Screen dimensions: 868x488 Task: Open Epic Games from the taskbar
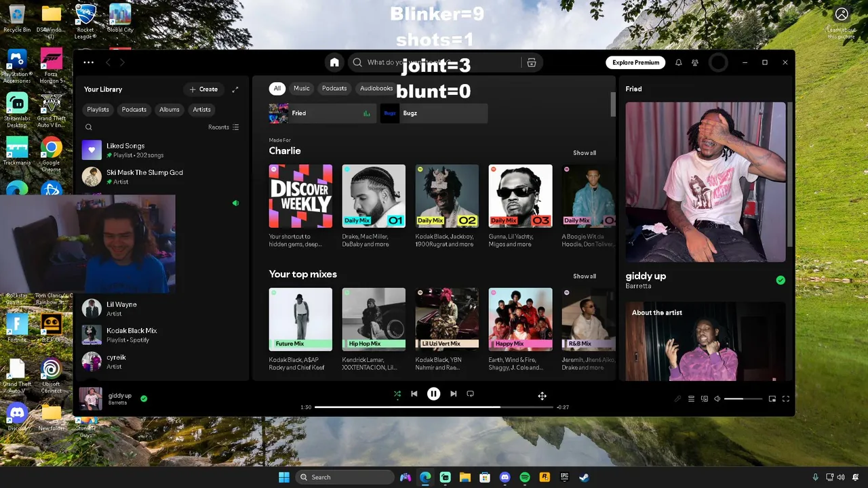[x=564, y=477]
